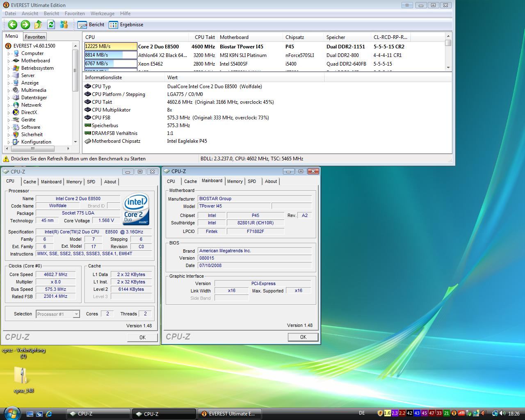
Task: Click the Refresh icon in EVEREST toolbar
Action: coord(51,25)
